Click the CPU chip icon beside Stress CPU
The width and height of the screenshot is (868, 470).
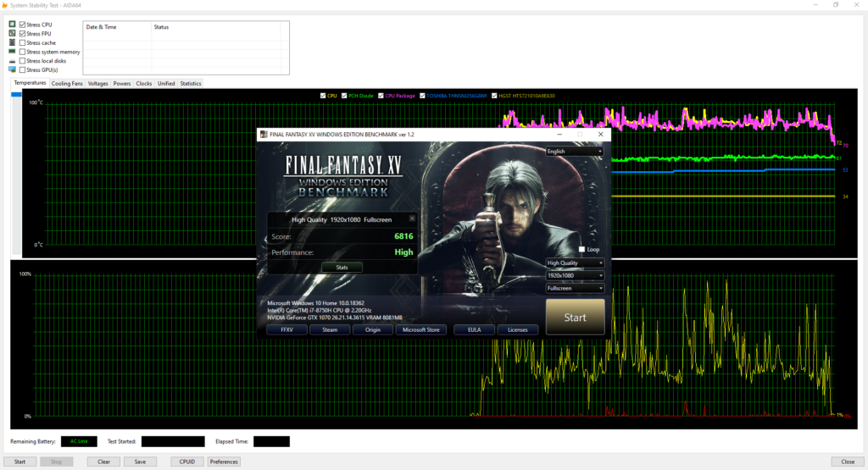pyautogui.click(x=12, y=25)
